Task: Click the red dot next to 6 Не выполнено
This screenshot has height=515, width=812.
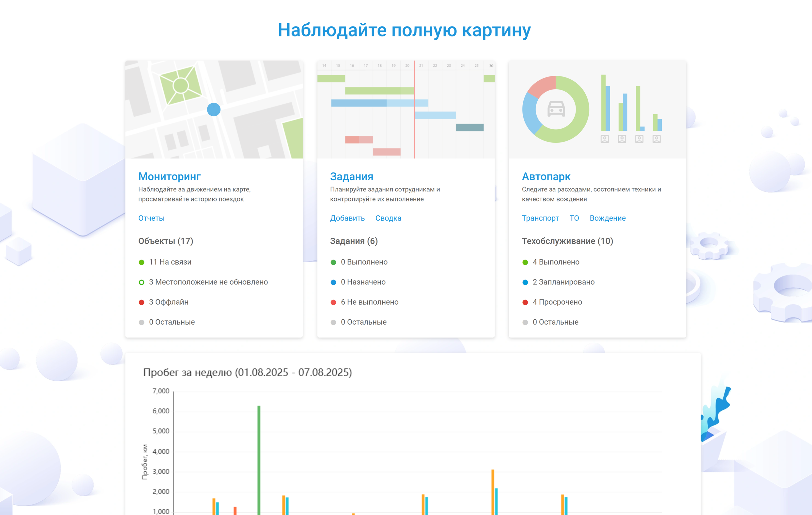Action: (333, 302)
